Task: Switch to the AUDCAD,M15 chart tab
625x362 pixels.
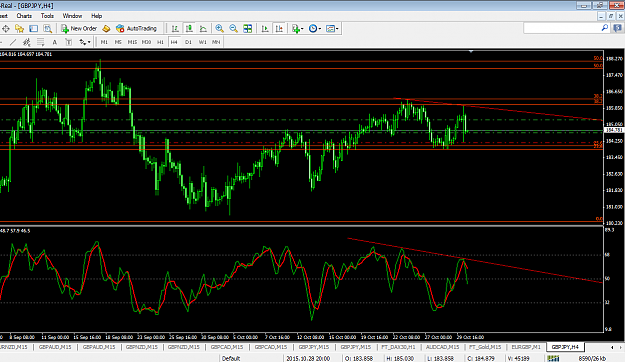Action: coord(442,347)
